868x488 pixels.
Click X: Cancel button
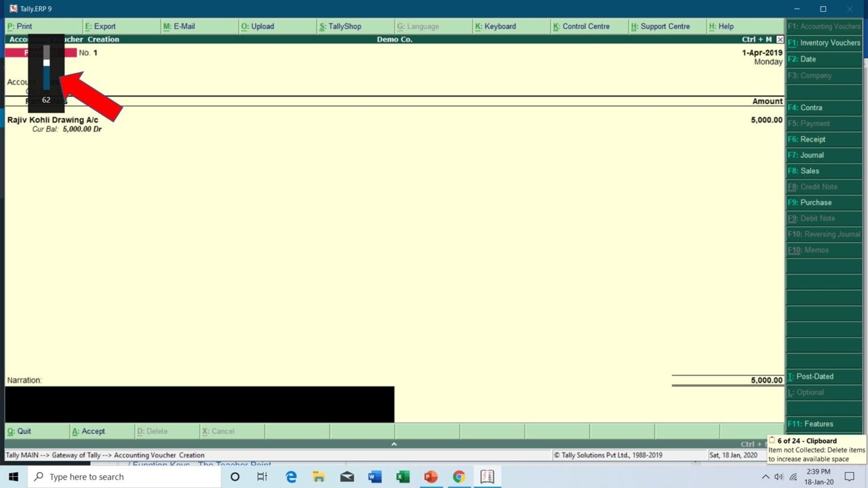(232, 431)
